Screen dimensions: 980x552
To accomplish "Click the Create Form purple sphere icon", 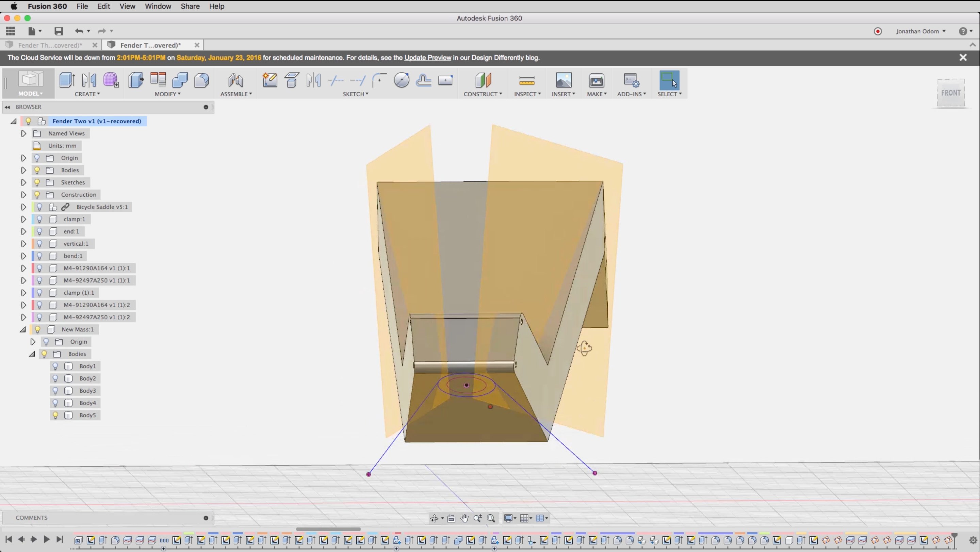I will 111,80.
